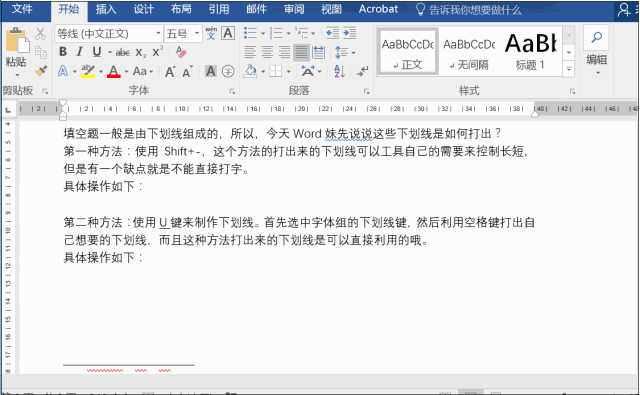Insert enclosed character icon
The image size is (640, 395).
tap(228, 71)
